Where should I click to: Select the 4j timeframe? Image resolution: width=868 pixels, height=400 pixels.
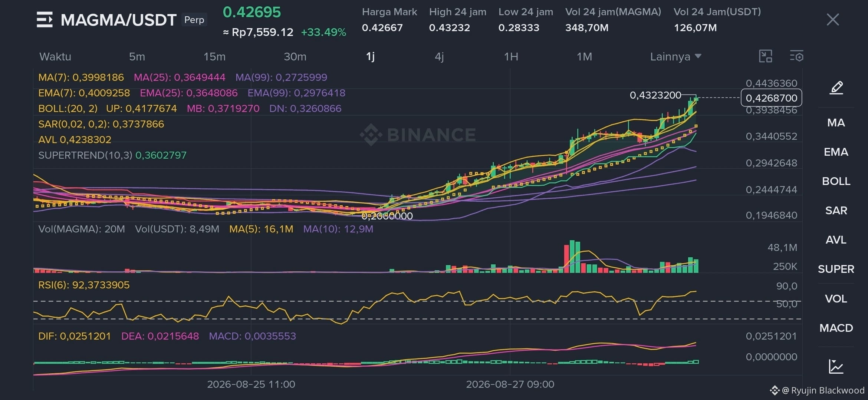click(x=439, y=57)
